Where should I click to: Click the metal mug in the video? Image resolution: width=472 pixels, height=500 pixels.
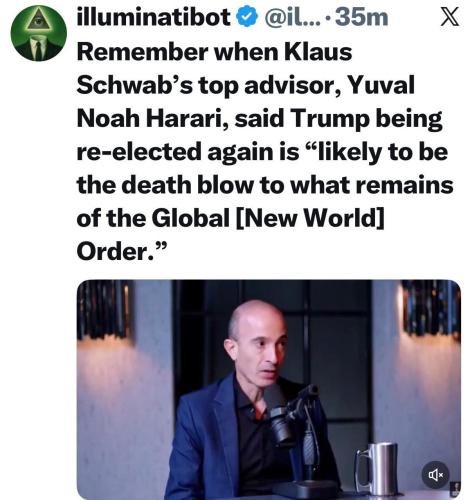(375, 468)
